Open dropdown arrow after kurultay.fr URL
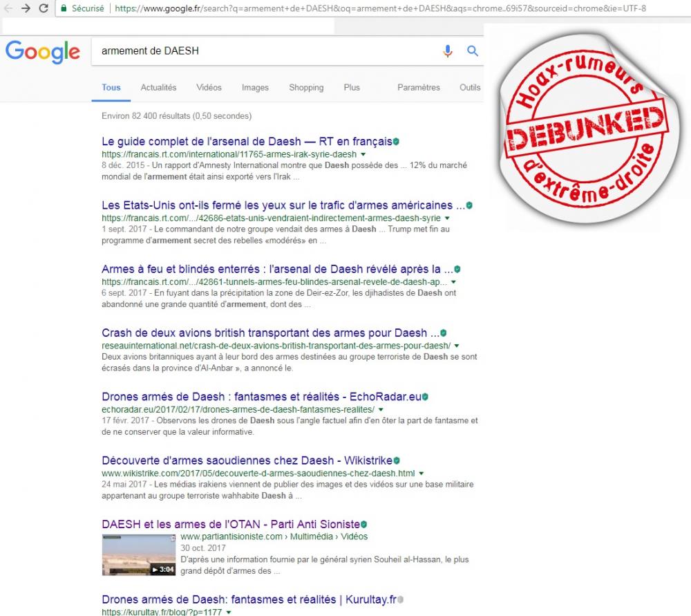Screen dimensions: 691x616 228,612
